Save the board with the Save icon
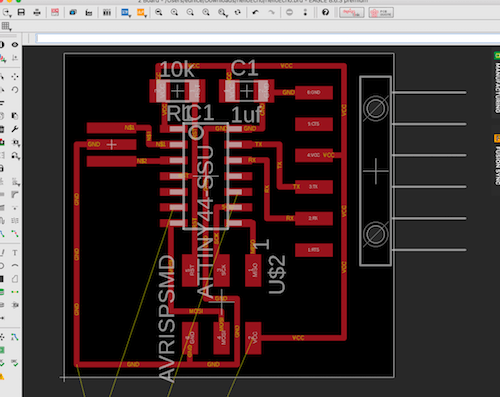This screenshot has width=500, height=397. (x=21, y=13)
